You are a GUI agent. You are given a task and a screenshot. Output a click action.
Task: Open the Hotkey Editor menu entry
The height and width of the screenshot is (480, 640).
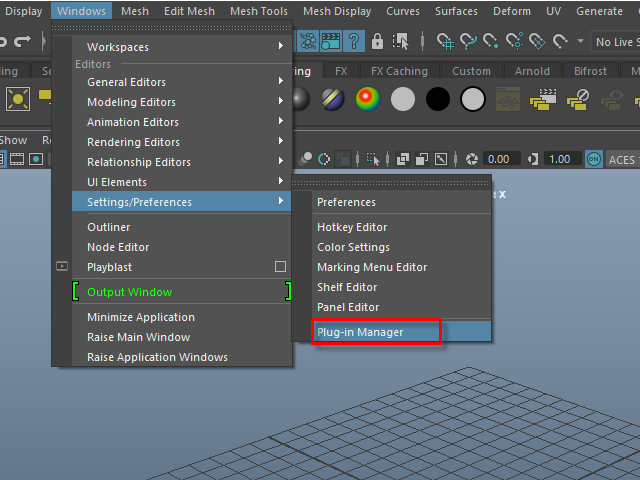352,227
